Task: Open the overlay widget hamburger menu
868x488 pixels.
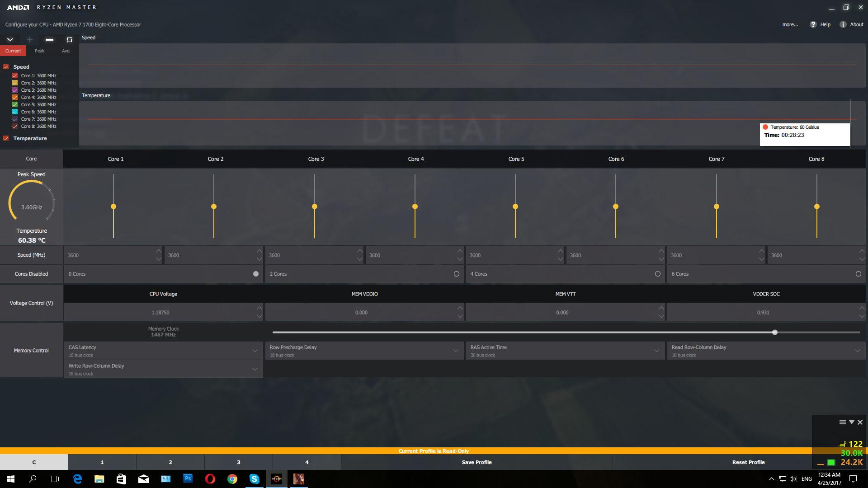Action: click(x=843, y=422)
